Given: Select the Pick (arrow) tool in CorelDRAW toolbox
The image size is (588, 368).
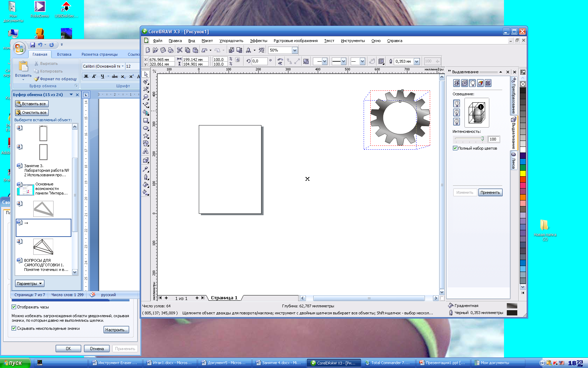Looking at the screenshot, I should click(x=146, y=74).
